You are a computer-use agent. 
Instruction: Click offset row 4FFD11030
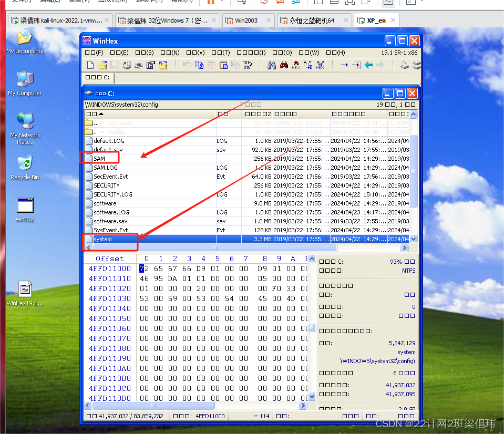pos(110,299)
